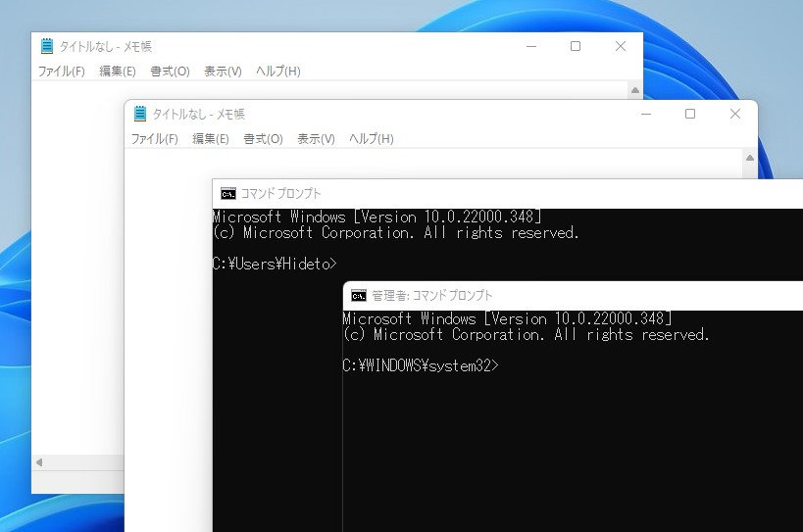This screenshot has height=532, width=803.
Task: Minimize the back Notepad window
Action: [x=531, y=47]
